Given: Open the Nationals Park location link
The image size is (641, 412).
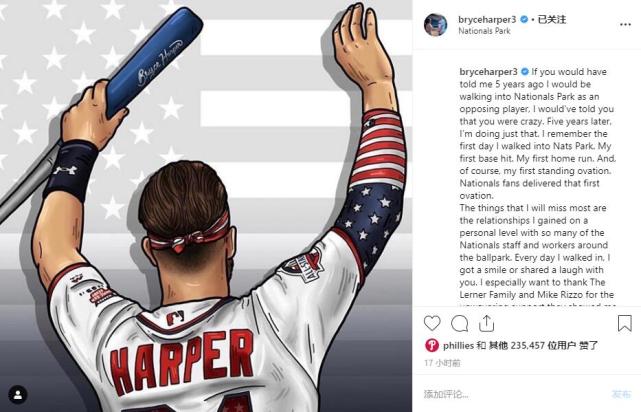Looking at the screenshot, I should click(x=484, y=31).
